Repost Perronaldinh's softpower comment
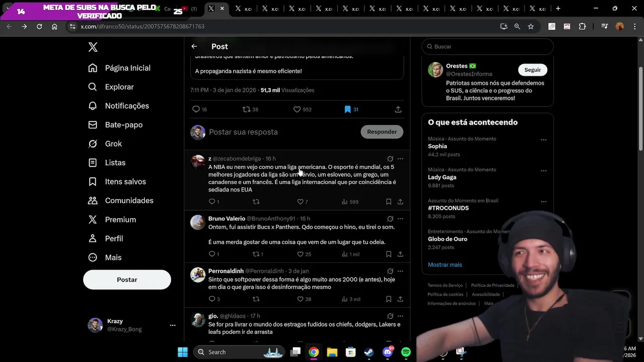 pyautogui.click(x=256, y=299)
